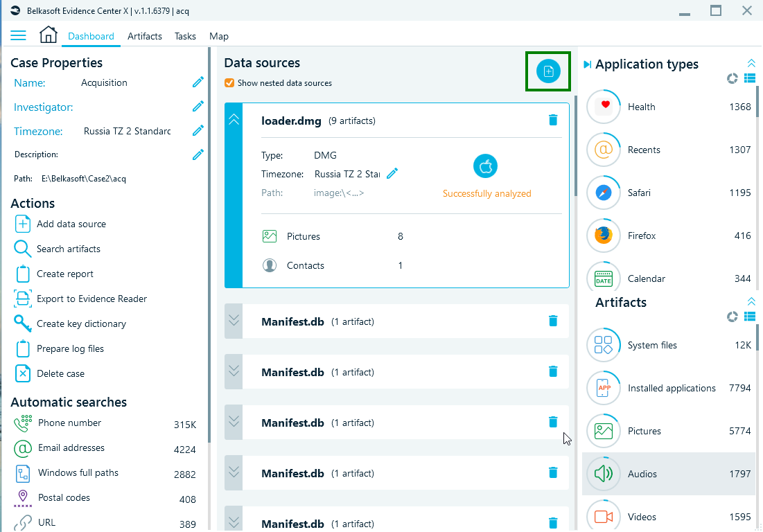Open URL automatic search results
This screenshot has height=532, width=763.
pos(105,523)
